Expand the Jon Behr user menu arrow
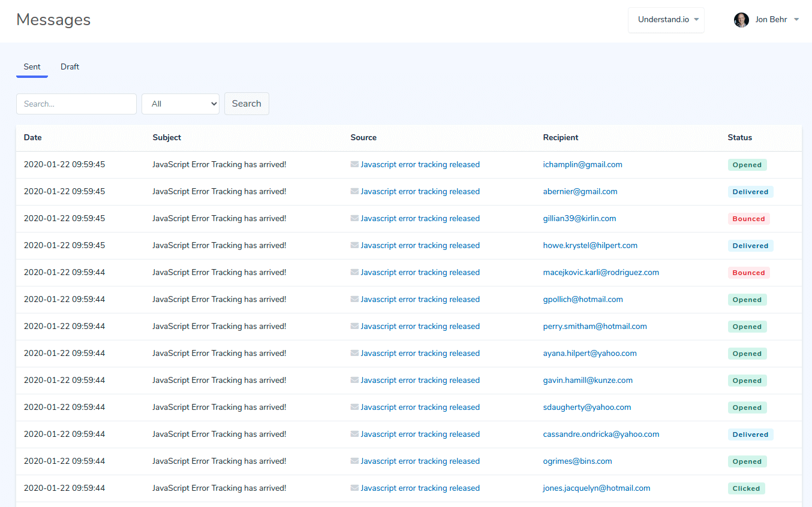This screenshot has width=812, height=507. 796,20
